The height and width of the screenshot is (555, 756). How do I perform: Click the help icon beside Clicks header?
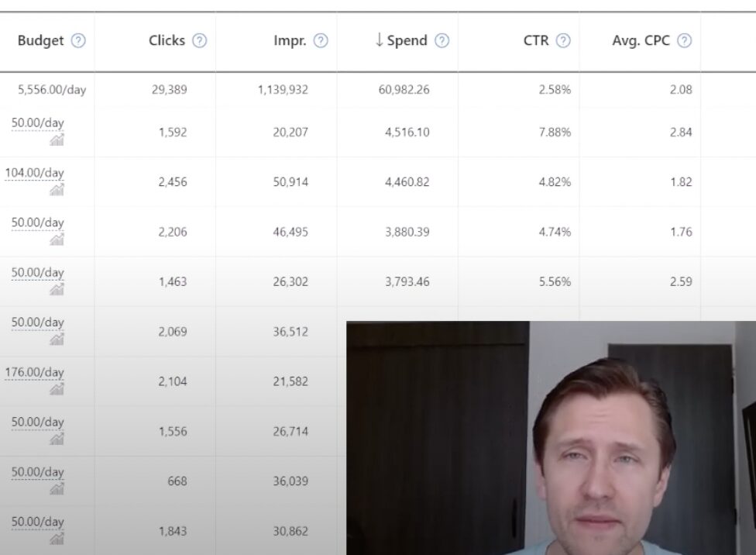[x=200, y=41]
